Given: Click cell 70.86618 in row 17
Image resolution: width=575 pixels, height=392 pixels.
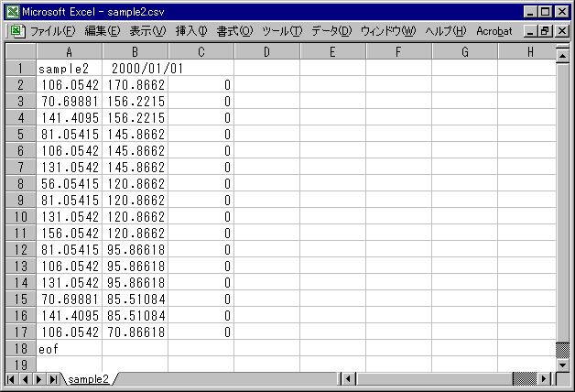Looking at the screenshot, I should tap(135, 332).
